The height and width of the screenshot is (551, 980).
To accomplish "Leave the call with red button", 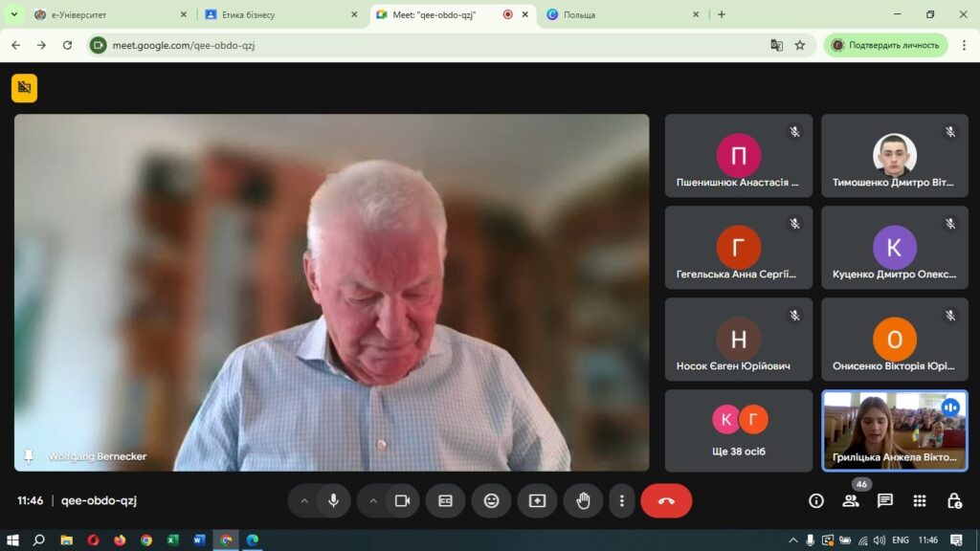I will [666, 500].
